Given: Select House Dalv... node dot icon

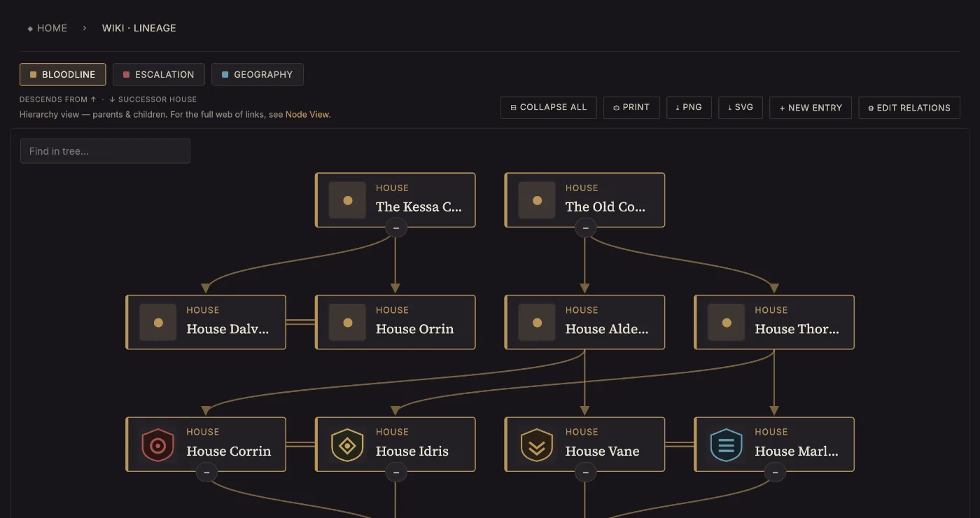Looking at the screenshot, I should [157, 323].
